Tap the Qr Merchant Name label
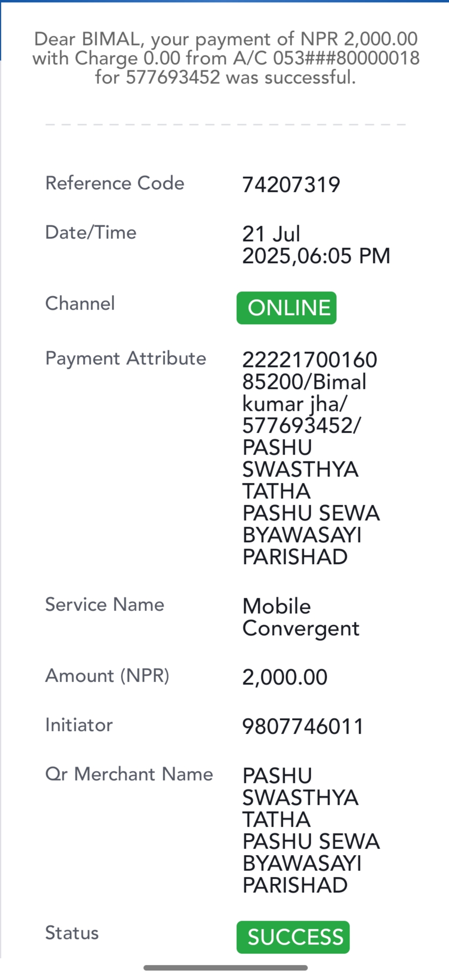 pyautogui.click(x=129, y=774)
